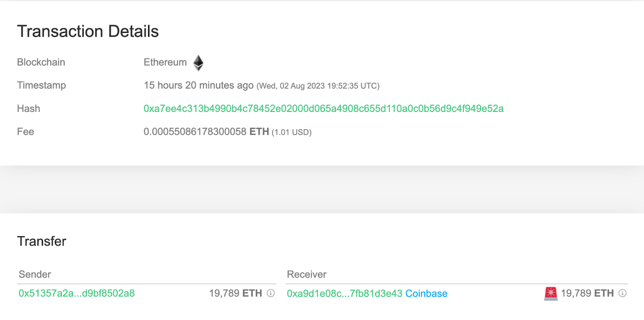The width and height of the screenshot is (644, 320).
Task: Open sender address 0x51357a2a...d9bf8502a8
Action: click(x=76, y=293)
